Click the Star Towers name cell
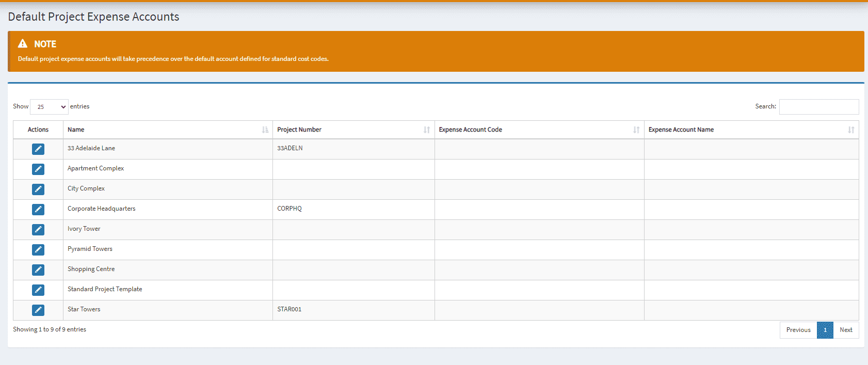Screen dimensions: 868x365 (84, 309)
